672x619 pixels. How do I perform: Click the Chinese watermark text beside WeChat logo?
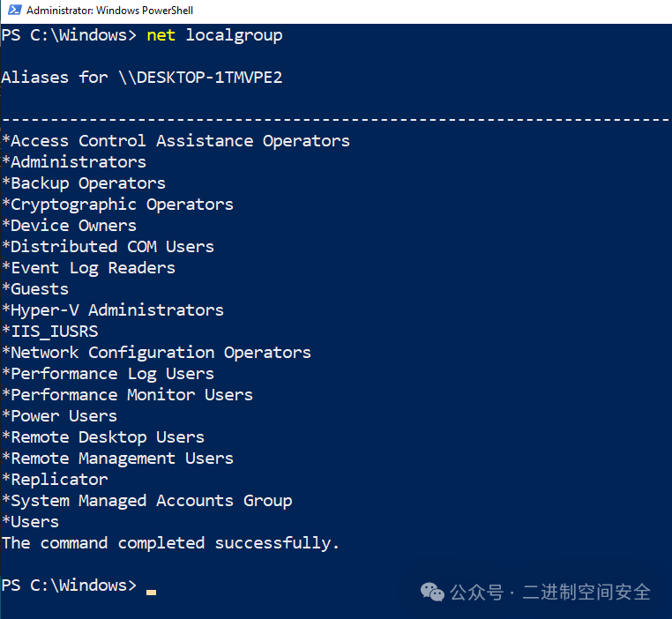pyautogui.click(x=550, y=593)
